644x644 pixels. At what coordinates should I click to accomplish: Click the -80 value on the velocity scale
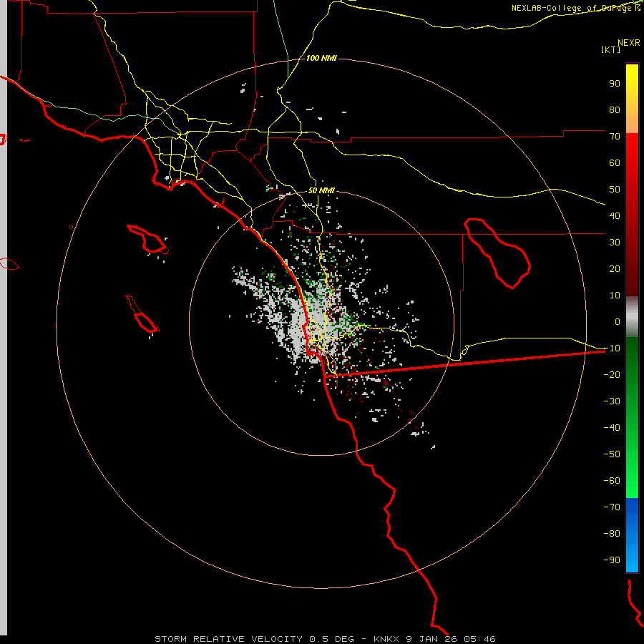click(612, 534)
